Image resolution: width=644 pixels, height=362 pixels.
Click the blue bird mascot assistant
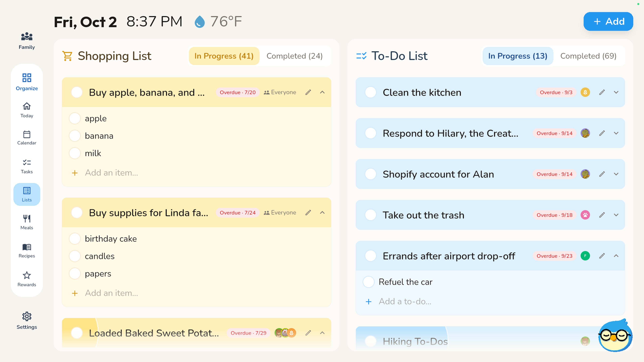point(615,335)
